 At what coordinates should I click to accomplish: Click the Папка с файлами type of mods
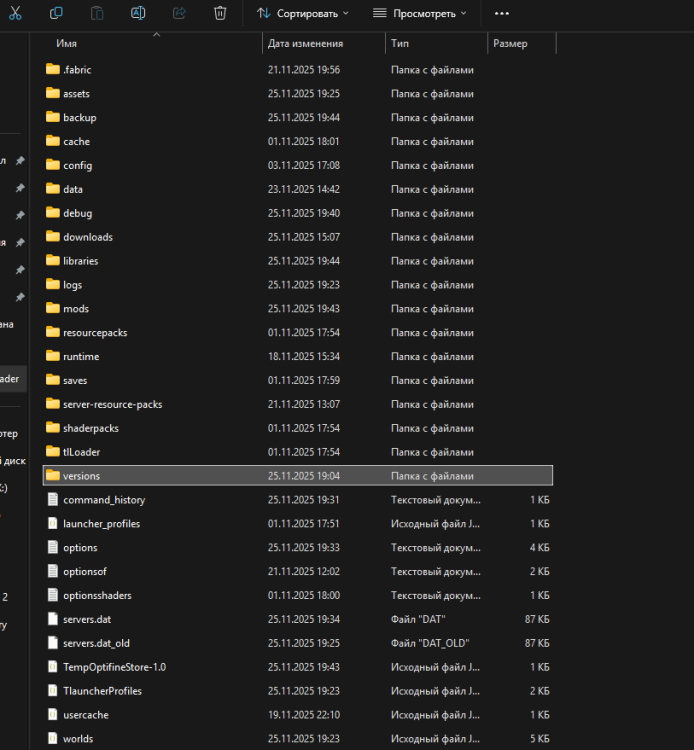pos(432,309)
